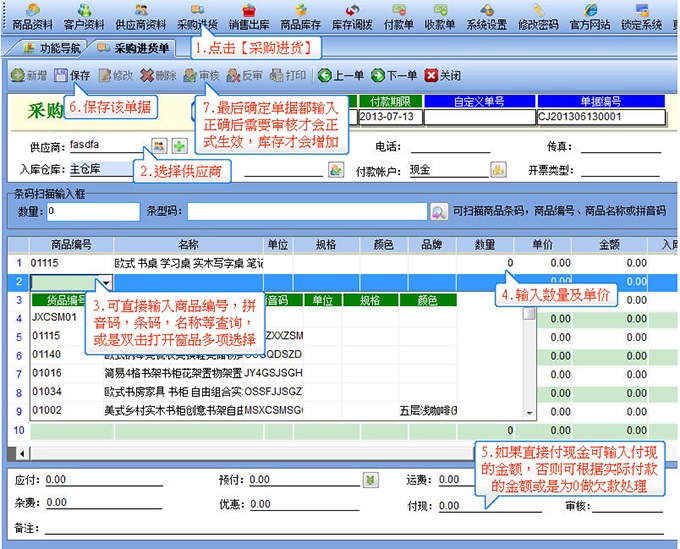Click supplier picker icon beside fasdfa
The width and height of the screenshot is (680, 549).
(159, 146)
